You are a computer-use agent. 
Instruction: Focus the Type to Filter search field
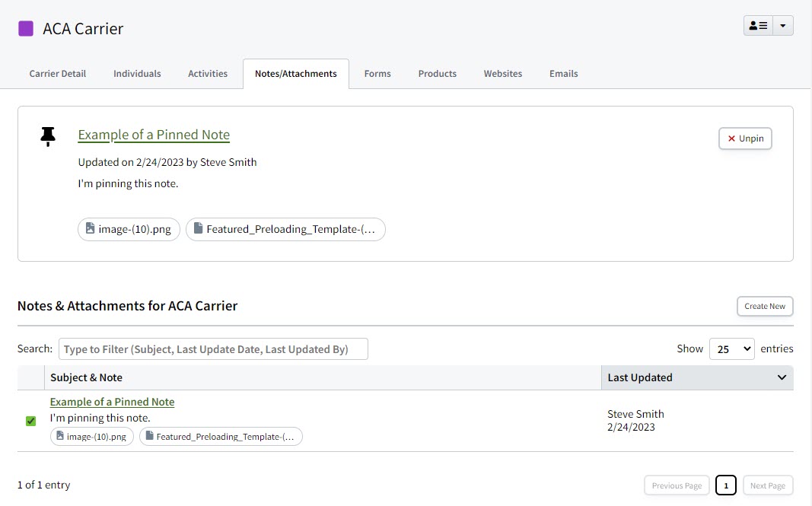(213, 349)
